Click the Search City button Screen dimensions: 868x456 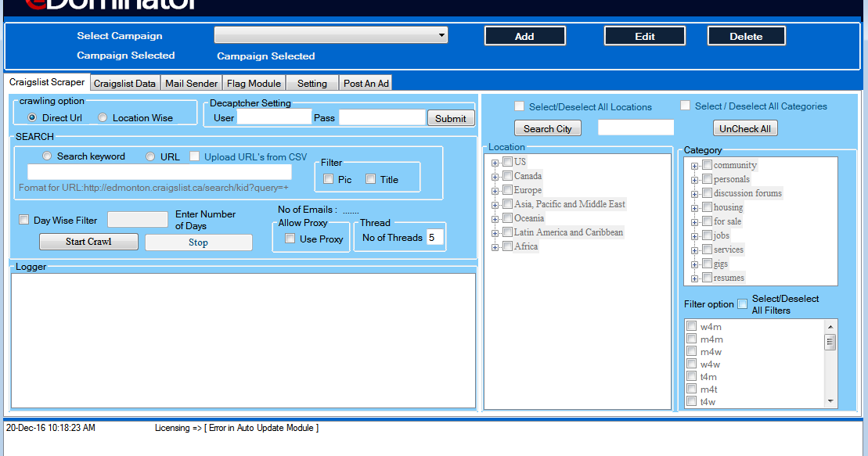point(547,127)
